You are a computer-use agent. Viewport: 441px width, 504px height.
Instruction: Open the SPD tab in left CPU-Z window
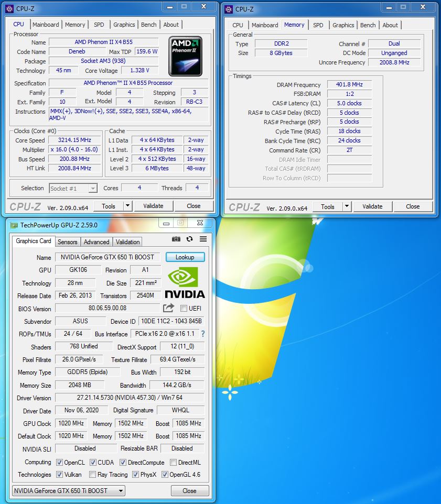(99, 25)
